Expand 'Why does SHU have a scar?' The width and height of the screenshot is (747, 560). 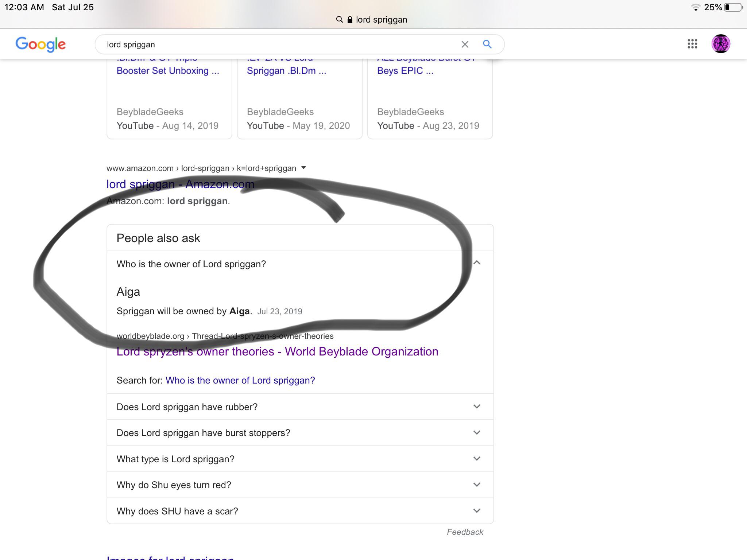pos(476,511)
